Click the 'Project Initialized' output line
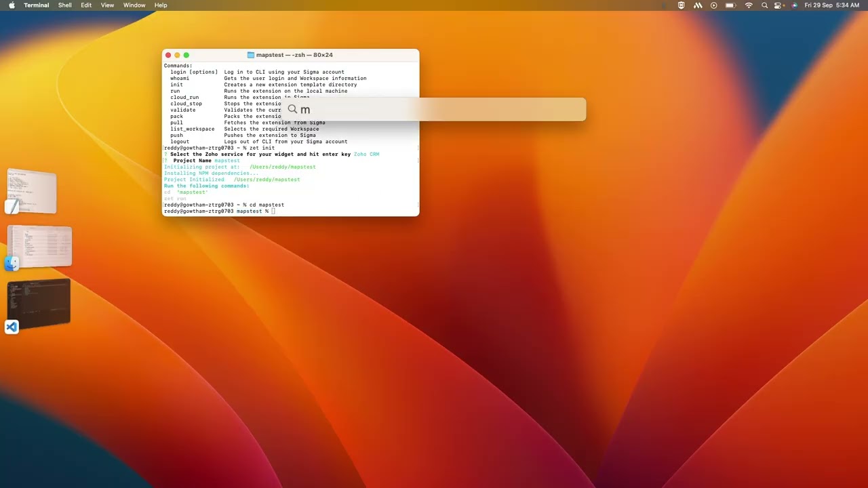This screenshot has height=488, width=868. point(232,180)
